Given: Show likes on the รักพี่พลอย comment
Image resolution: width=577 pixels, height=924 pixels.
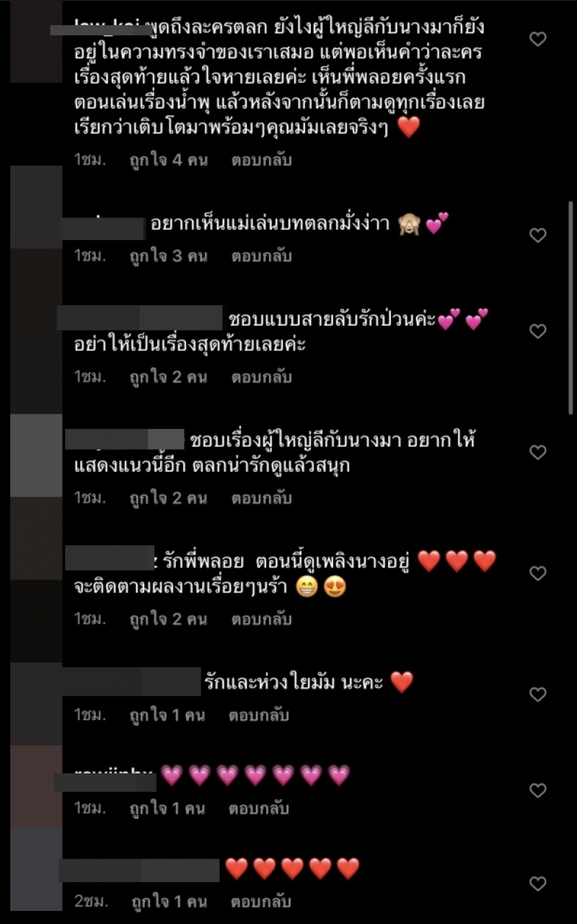Looking at the screenshot, I should point(168,619).
